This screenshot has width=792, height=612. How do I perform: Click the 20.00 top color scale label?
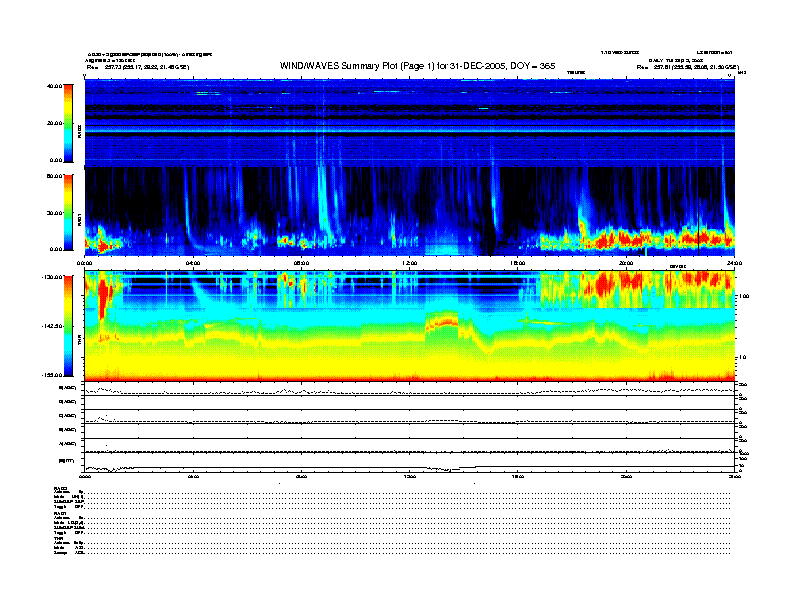pyautogui.click(x=54, y=123)
